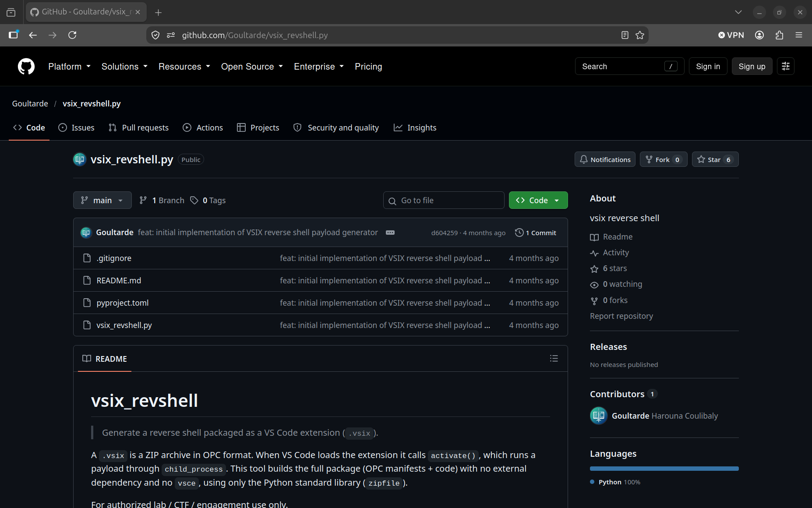The height and width of the screenshot is (508, 812).
Task: Open the Insights tab
Action: coord(415,128)
